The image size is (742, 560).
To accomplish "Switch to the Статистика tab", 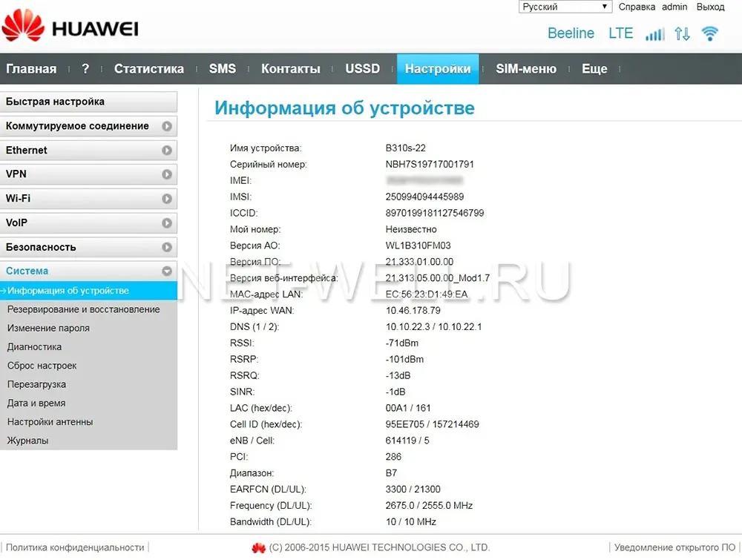I will click(x=148, y=69).
